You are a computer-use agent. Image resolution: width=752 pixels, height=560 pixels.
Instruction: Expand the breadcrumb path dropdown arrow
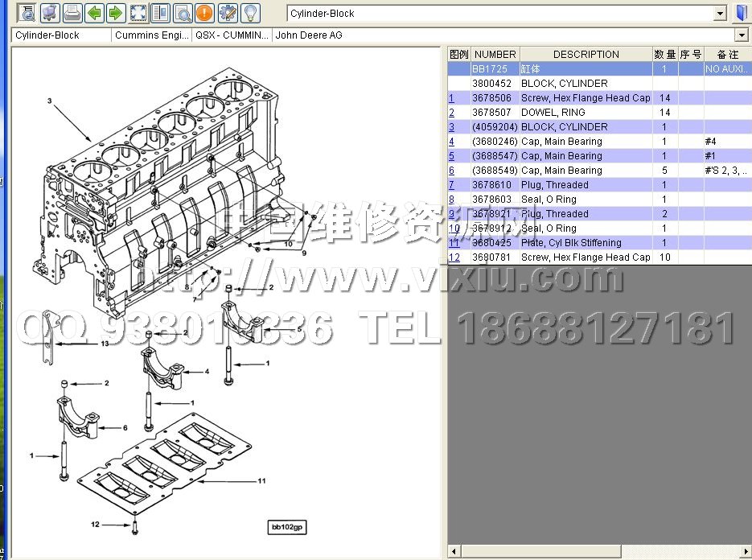click(742, 35)
